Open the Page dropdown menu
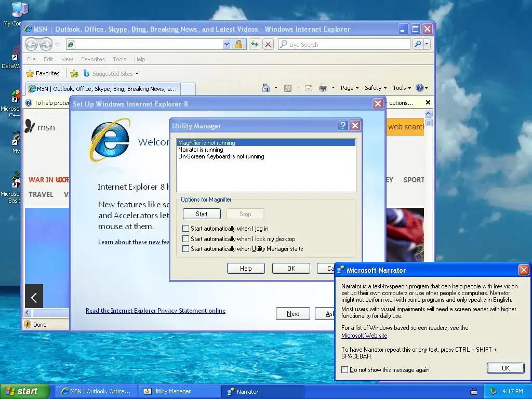532x399 pixels. 350,88
